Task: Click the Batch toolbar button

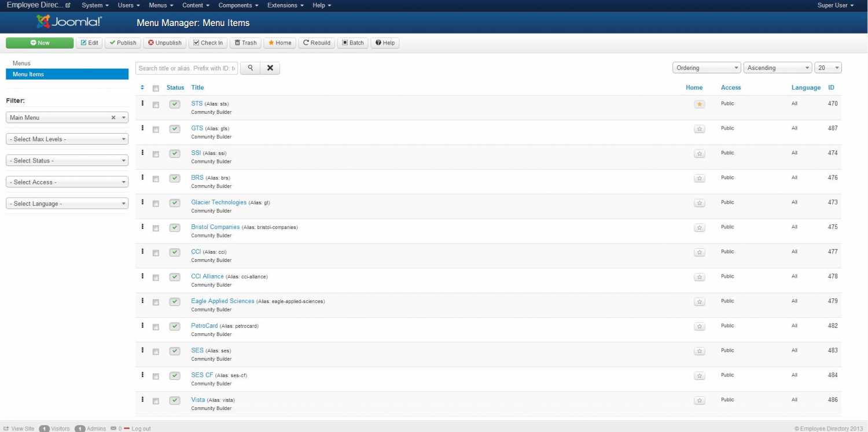Action: [x=353, y=43]
